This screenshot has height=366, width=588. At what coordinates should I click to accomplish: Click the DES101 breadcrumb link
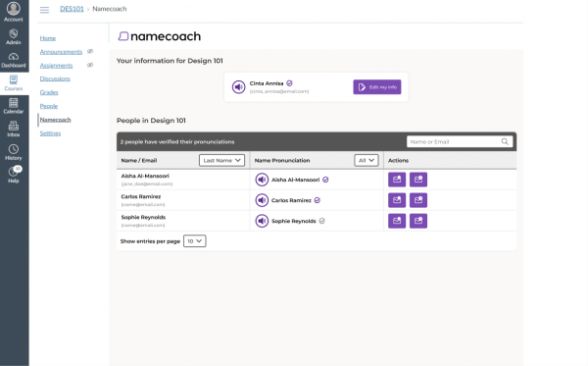[72, 9]
